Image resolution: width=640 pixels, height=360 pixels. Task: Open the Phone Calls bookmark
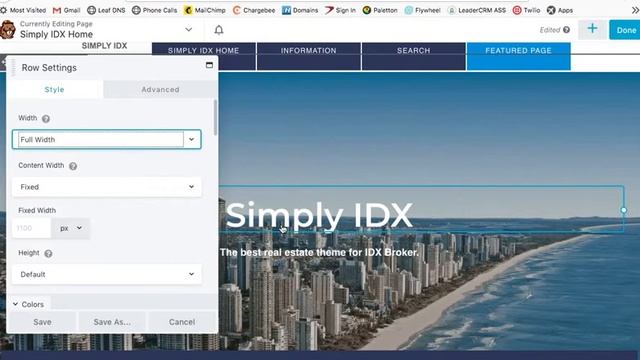[154, 10]
